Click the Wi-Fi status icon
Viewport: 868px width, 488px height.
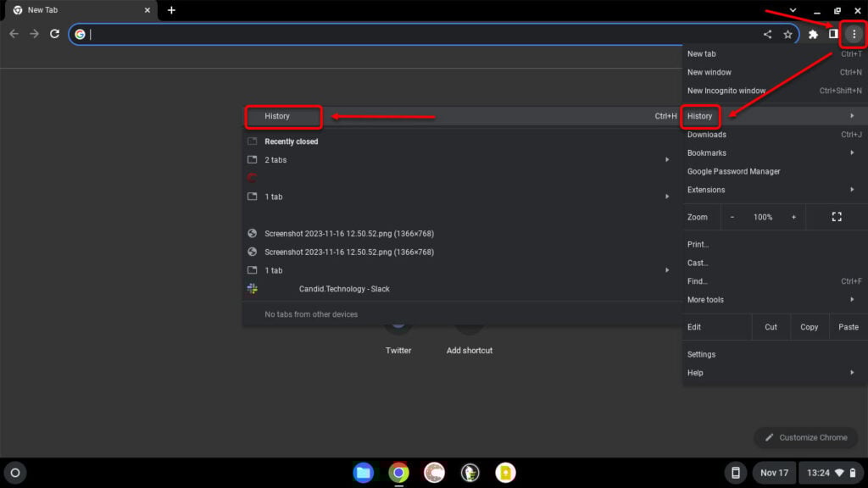pos(840,473)
